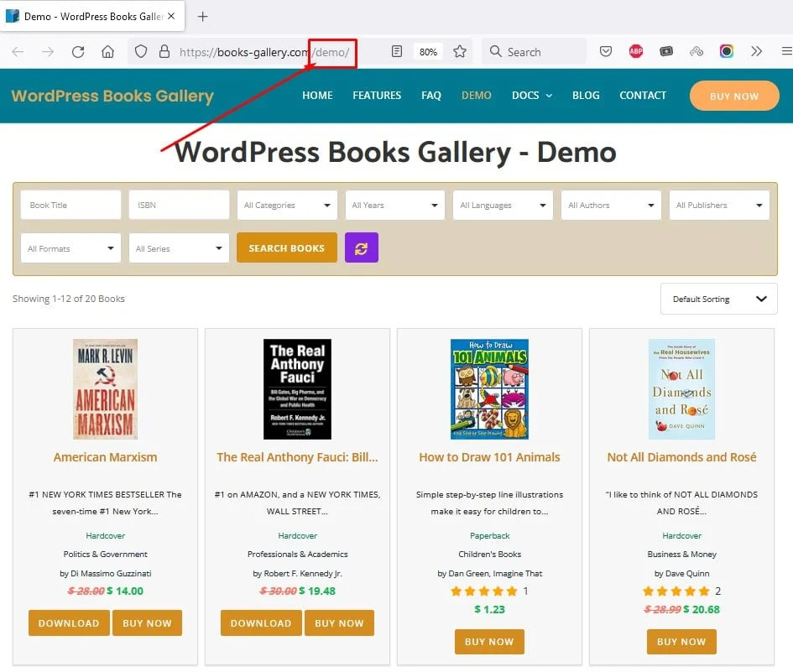Screen dimensions: 793x672
Task: Open the All Publishers dropdown
Action: point(719,205)
